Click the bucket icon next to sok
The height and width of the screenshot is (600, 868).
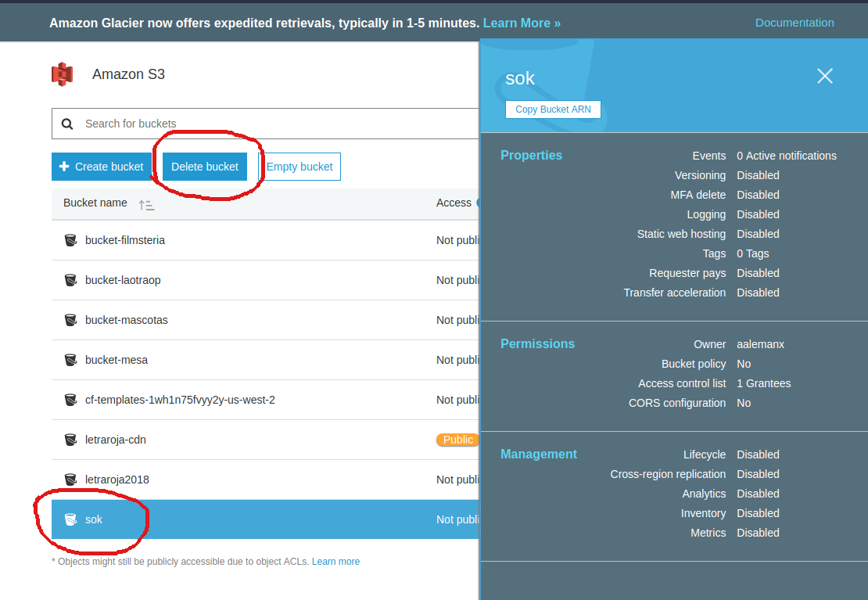coord(71,519)
